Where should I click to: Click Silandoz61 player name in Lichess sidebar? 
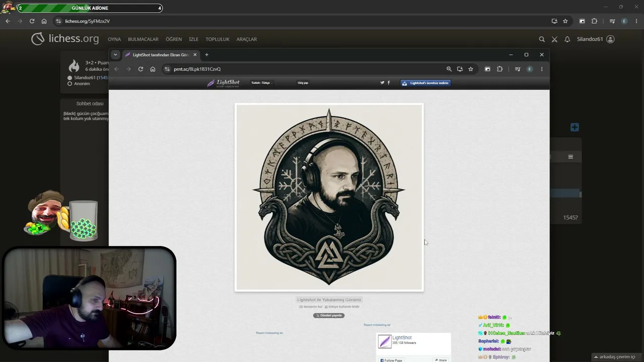pos(85,78)
